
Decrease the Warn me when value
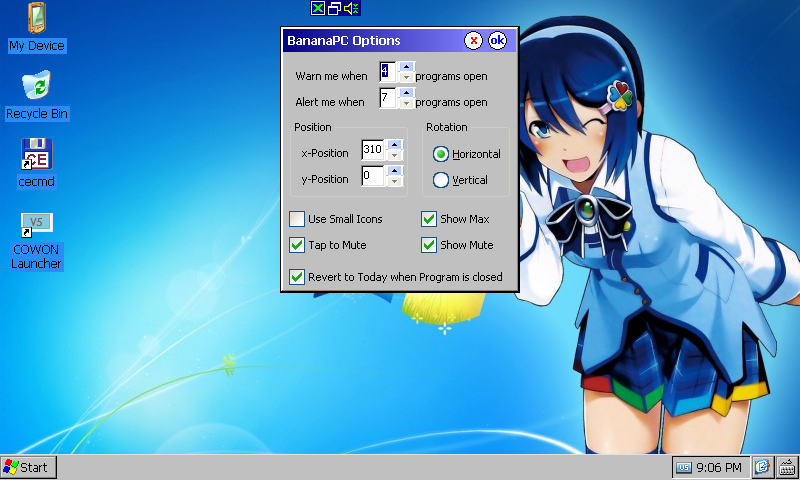(406, 77)
